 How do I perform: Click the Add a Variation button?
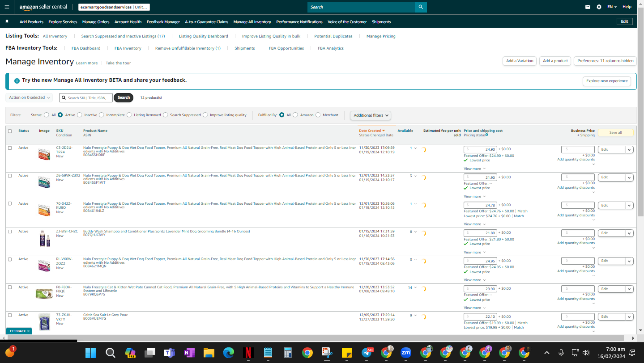(x=520, y=61)
